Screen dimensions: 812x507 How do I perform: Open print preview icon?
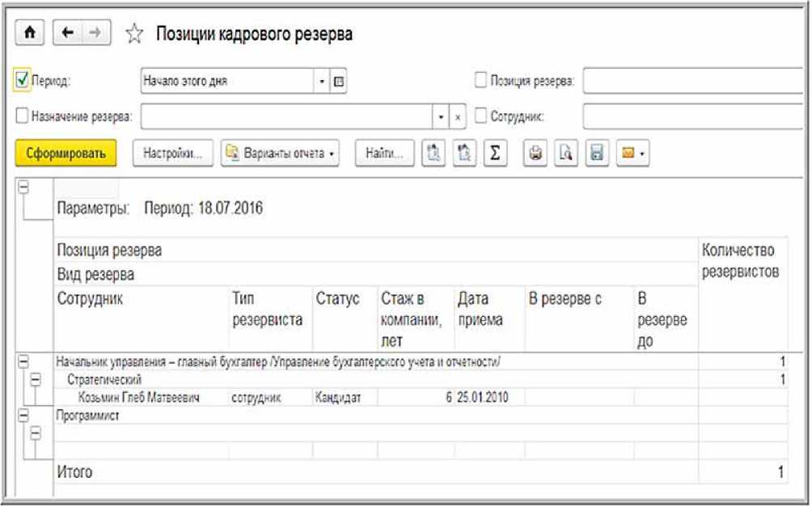click(x=566, y=154)
